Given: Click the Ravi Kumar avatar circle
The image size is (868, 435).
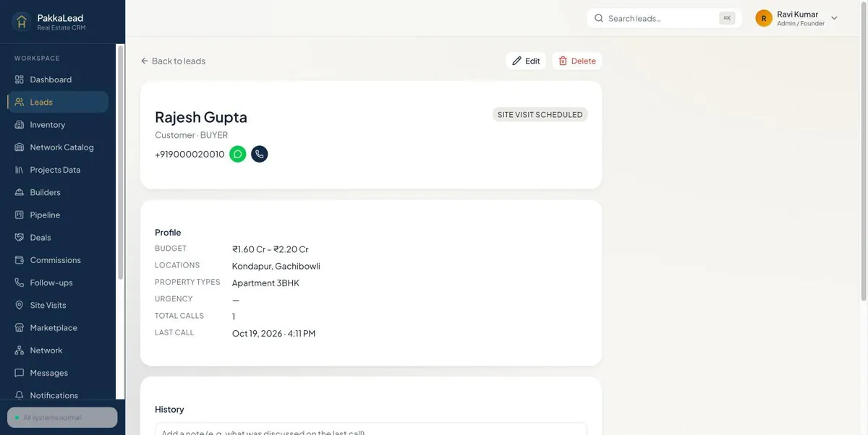Looking at the screenshot, I should click(764, 18).
